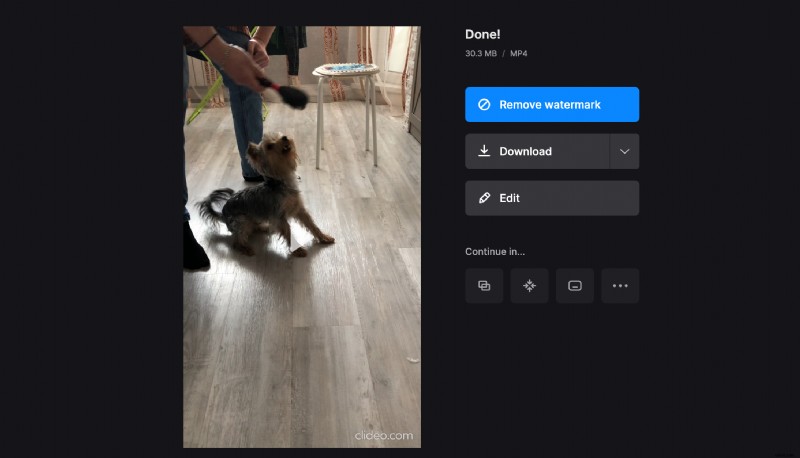Click the Remove watermark button

pos(552,105)
